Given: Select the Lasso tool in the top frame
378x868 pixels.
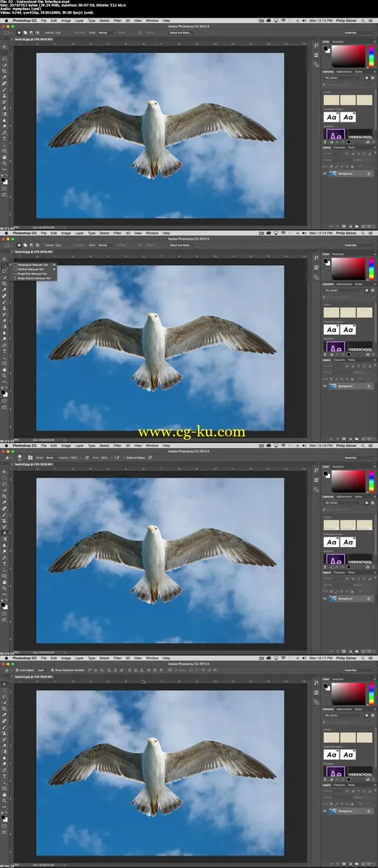Looking at the screenshot, I should click(x=4, y=59).
